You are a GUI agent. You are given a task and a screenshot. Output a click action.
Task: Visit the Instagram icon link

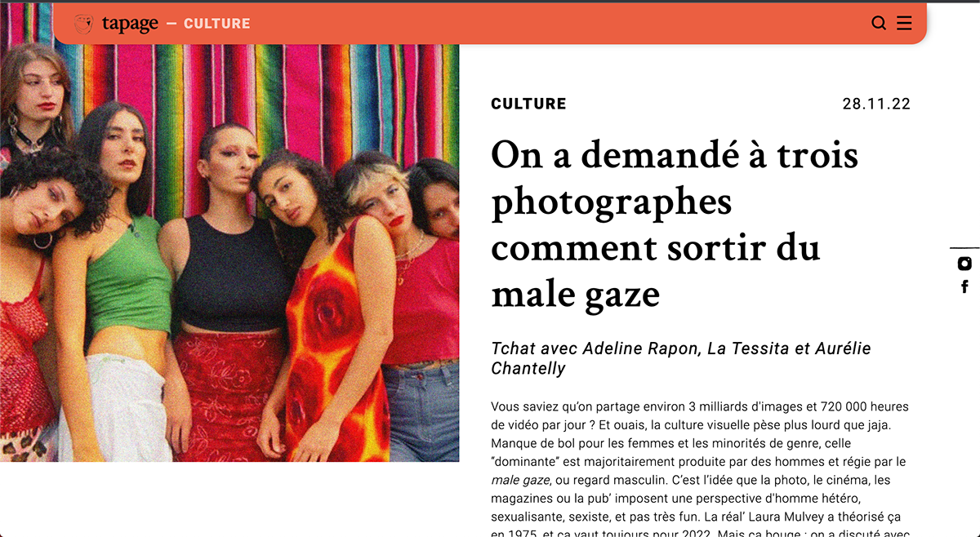pyautogui.click(x=964, y=264)
